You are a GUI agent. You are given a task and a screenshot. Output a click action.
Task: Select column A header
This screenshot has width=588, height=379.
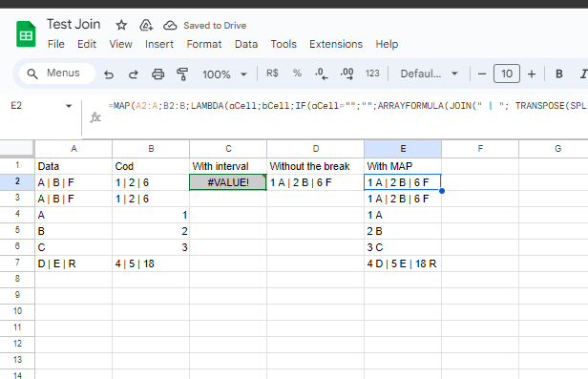73,149
